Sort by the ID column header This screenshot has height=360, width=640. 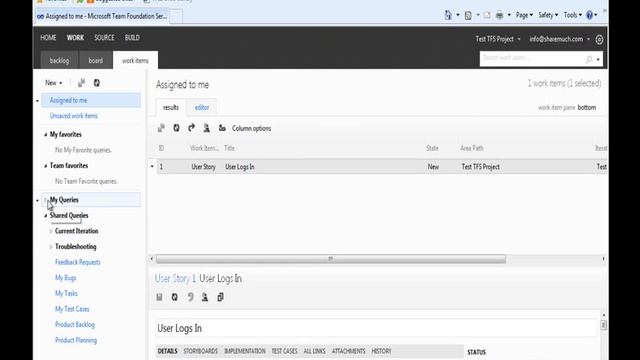[161, 148]
